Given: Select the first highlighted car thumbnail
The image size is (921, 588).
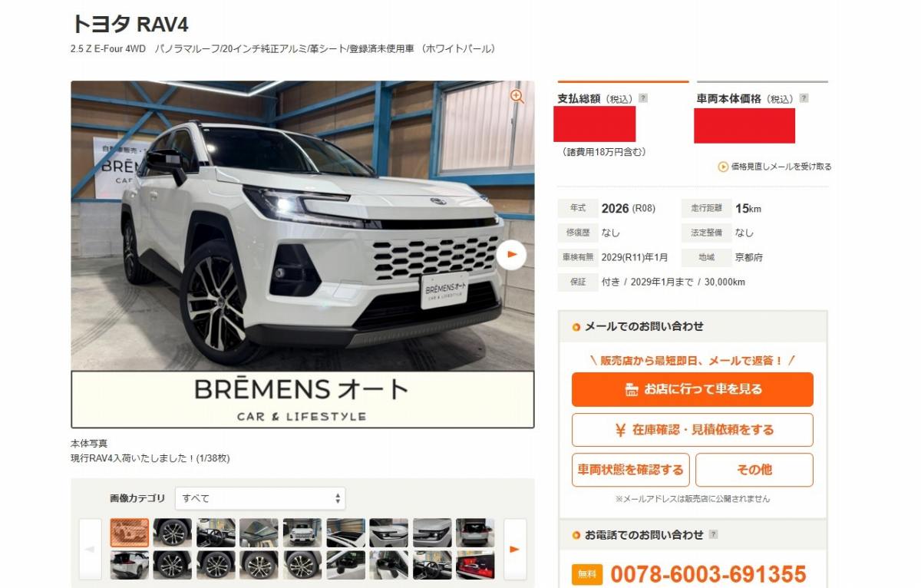Looking at the screenshot, I should coord(130,532).
